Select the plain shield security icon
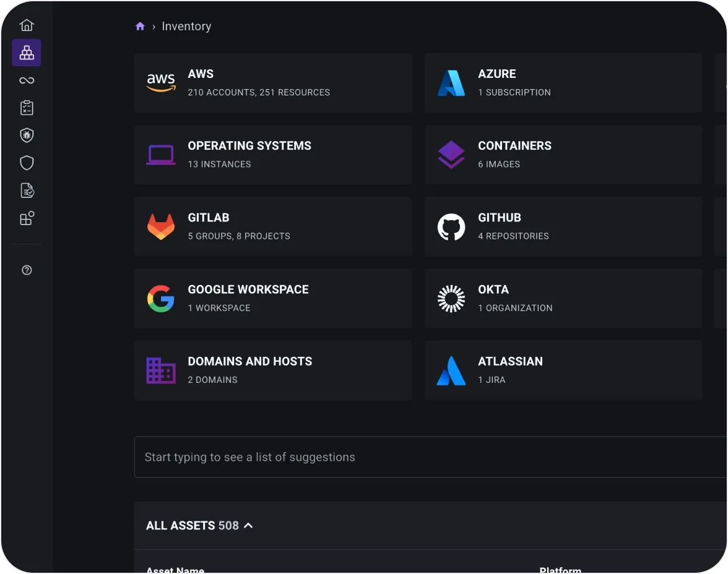Image resolution: width=728 pixels, height=574 pixels. point(27,163)
